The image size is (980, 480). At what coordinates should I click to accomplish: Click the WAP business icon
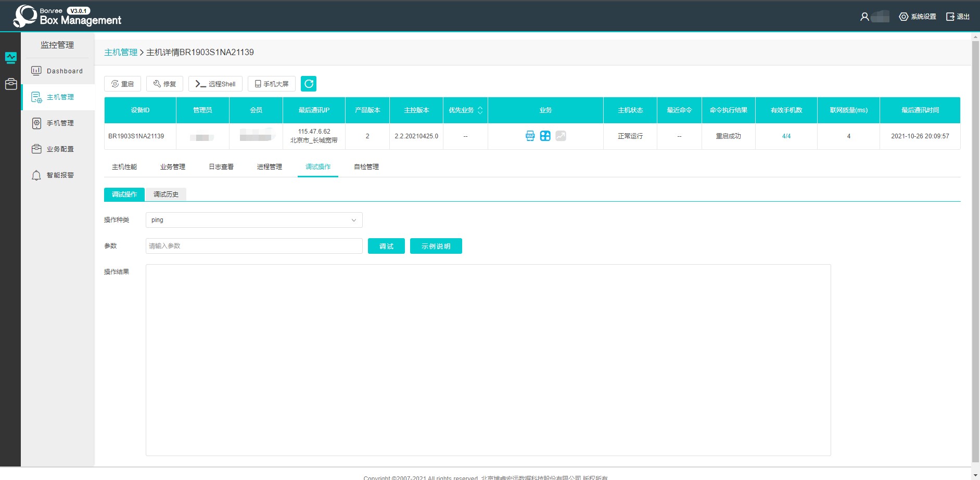tap(530, 136)
